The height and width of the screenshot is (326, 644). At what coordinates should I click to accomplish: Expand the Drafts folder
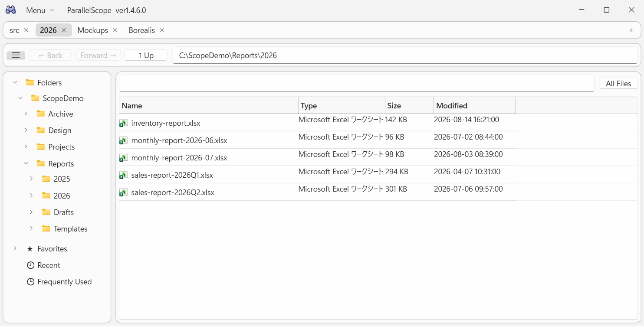pyautogui.click(x=31, y=212)
